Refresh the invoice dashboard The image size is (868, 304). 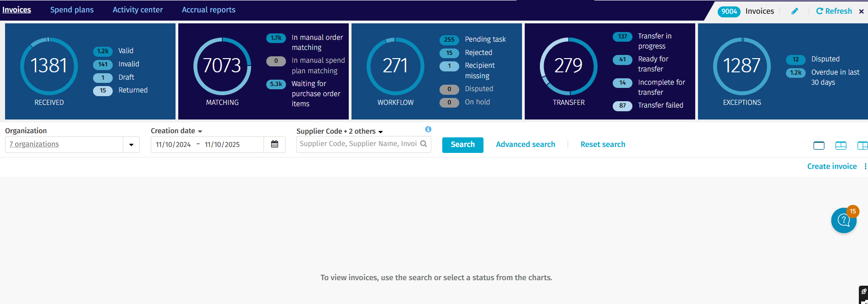point(834,11)
